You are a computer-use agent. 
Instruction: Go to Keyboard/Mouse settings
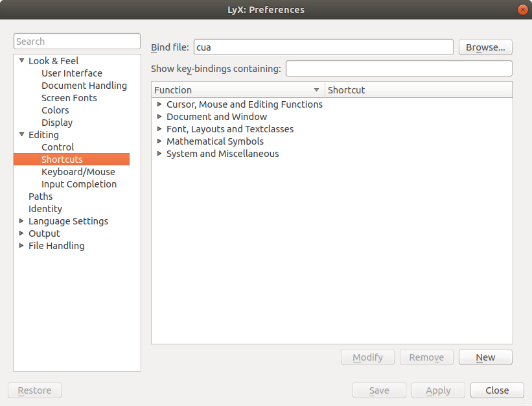tap(78, 172)
